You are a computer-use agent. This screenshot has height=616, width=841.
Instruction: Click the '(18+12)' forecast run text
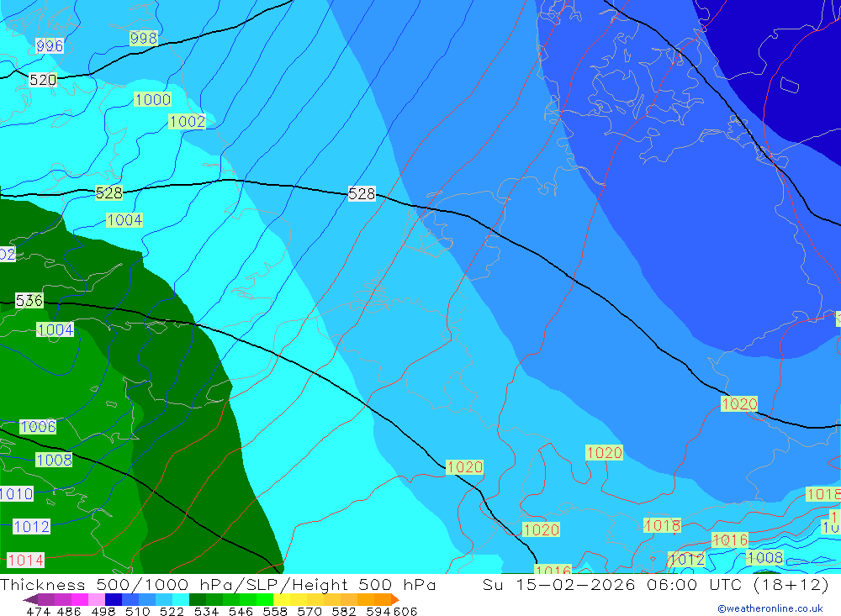791,584
